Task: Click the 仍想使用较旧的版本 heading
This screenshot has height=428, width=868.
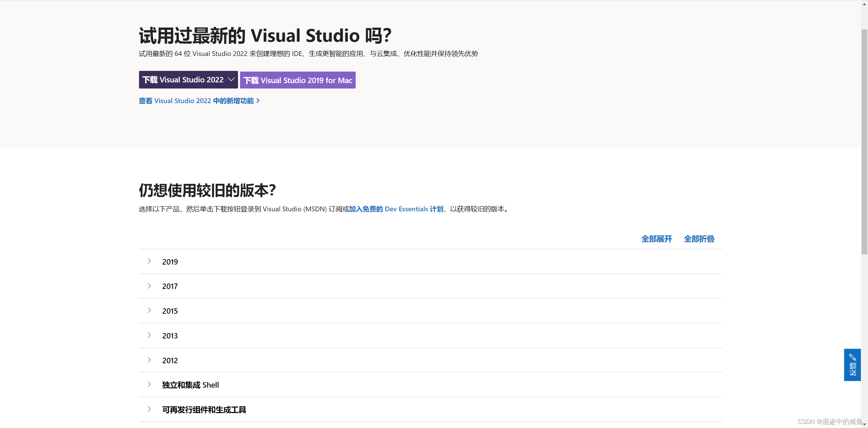Action: tap(207, 190)
